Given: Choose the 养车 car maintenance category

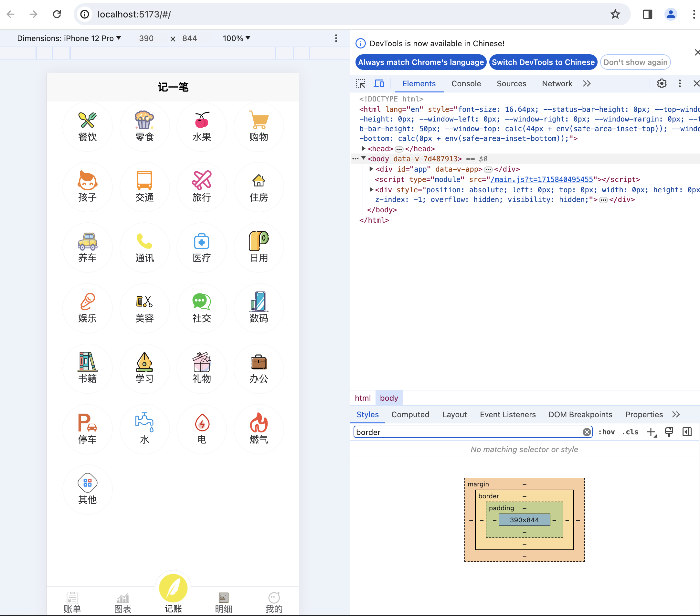Looking at the screenshot, I should tap(87, 248).
